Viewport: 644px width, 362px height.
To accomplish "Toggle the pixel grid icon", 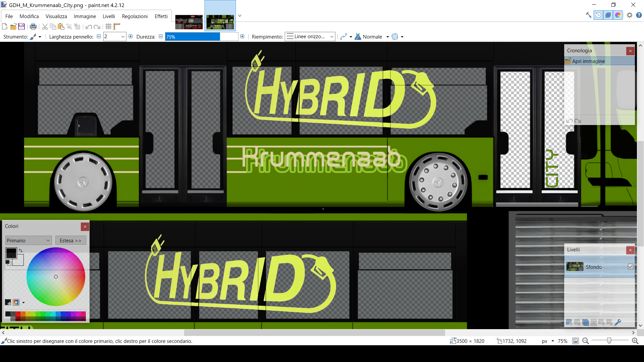I will [x=108, y=26].
